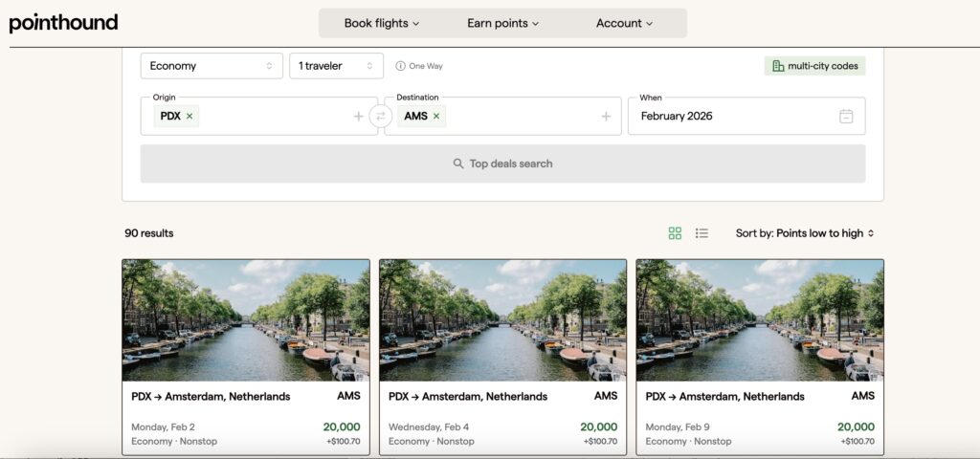The width and height of the screenshot is (980, 459).
Task: Add another destination with plus icon
Action: click(x=606, y=116)
